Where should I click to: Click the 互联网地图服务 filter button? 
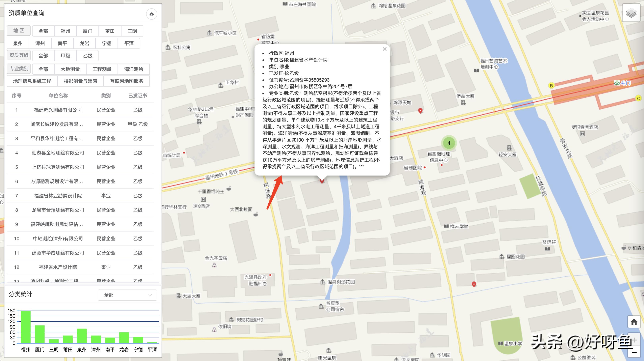click(127, 81)
